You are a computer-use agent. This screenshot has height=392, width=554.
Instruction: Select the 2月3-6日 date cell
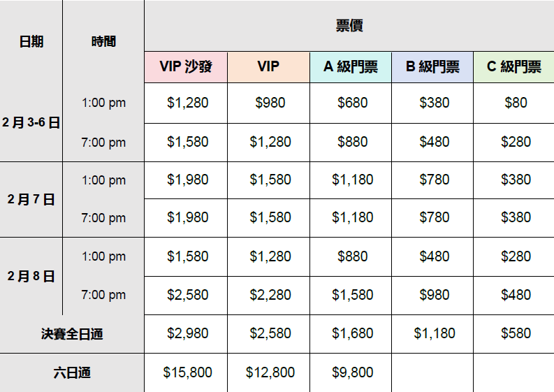coord(31,122)
